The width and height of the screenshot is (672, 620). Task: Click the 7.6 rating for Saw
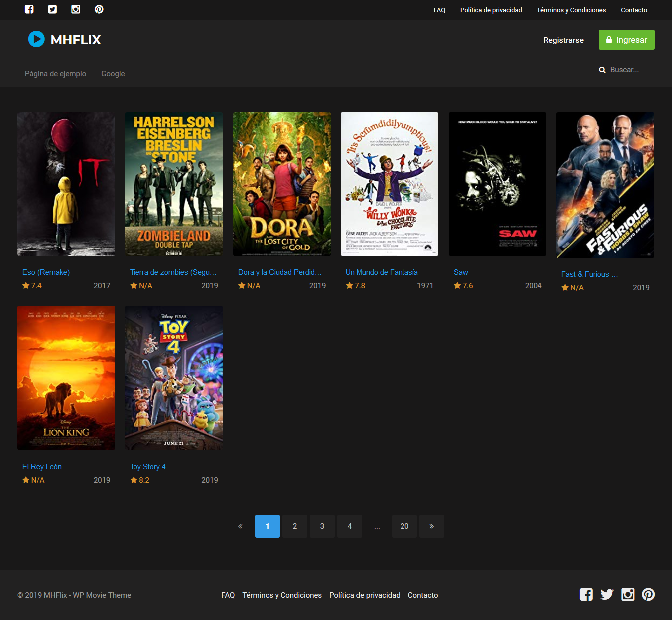click(x=463, y=286)
